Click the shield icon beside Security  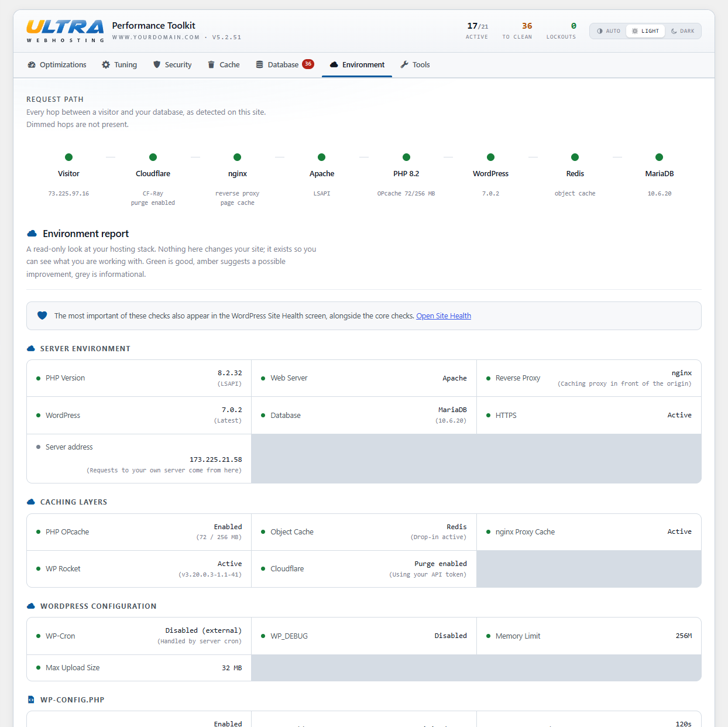click(x=157, y=65)
